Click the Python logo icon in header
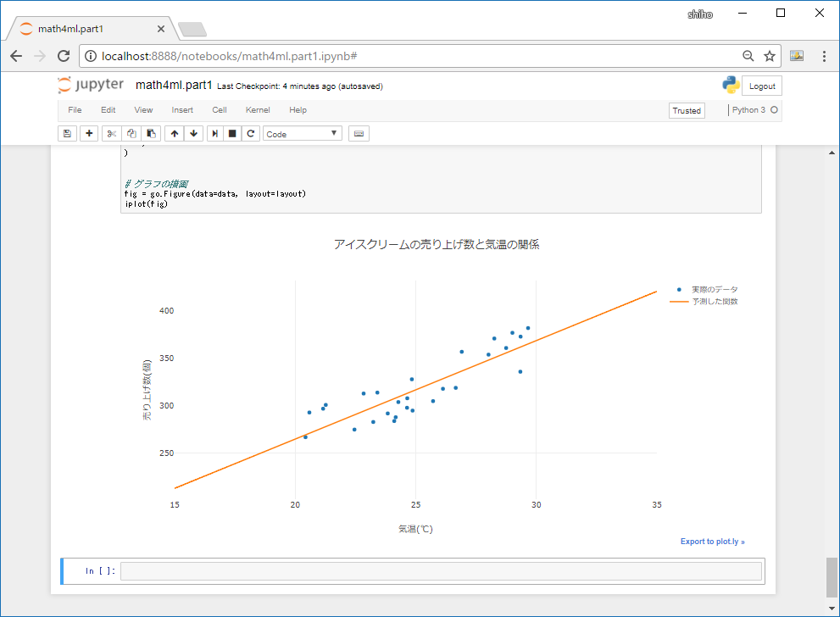 (731, 85)
